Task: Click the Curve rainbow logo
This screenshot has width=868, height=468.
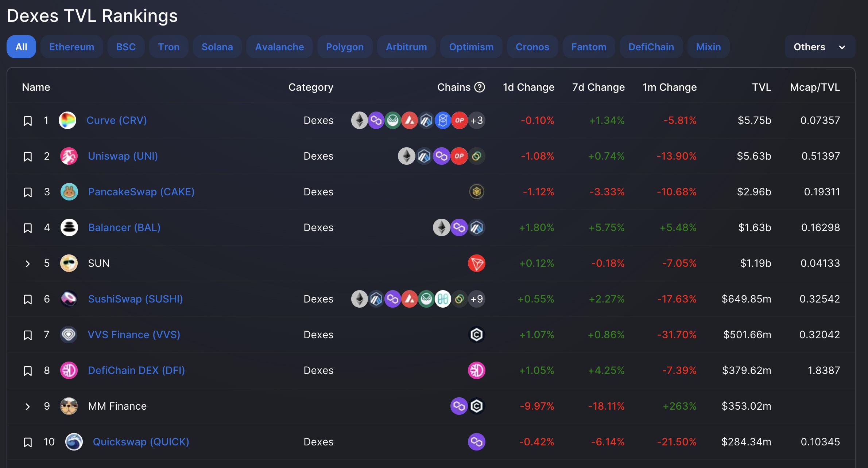Action: tap(67, 120)
